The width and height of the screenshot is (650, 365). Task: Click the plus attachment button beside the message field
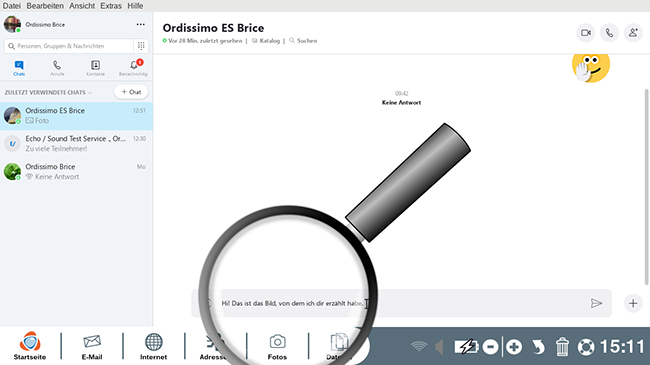(633, 303)
